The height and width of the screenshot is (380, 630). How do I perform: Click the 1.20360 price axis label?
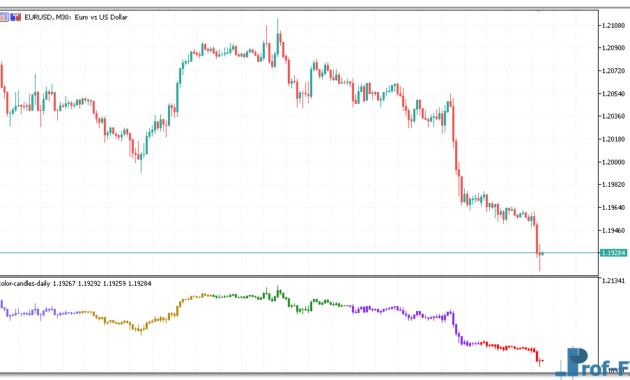pos(613,116)
